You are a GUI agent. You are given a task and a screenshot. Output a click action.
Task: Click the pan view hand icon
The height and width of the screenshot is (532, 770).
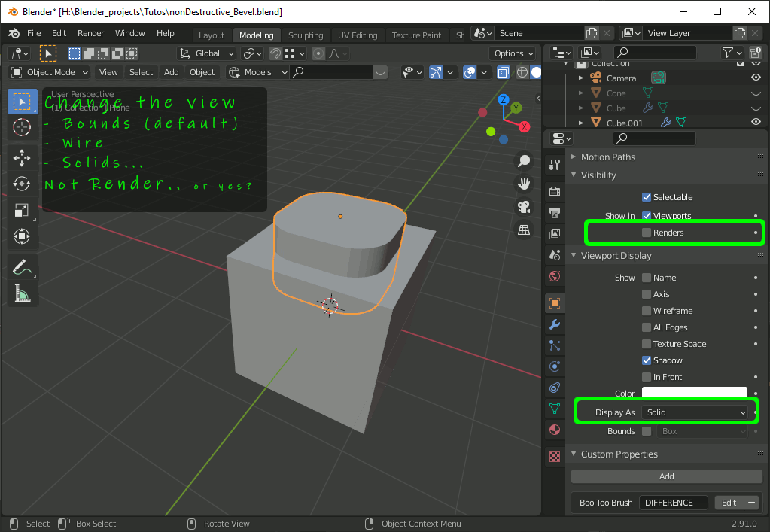[524, 184]
